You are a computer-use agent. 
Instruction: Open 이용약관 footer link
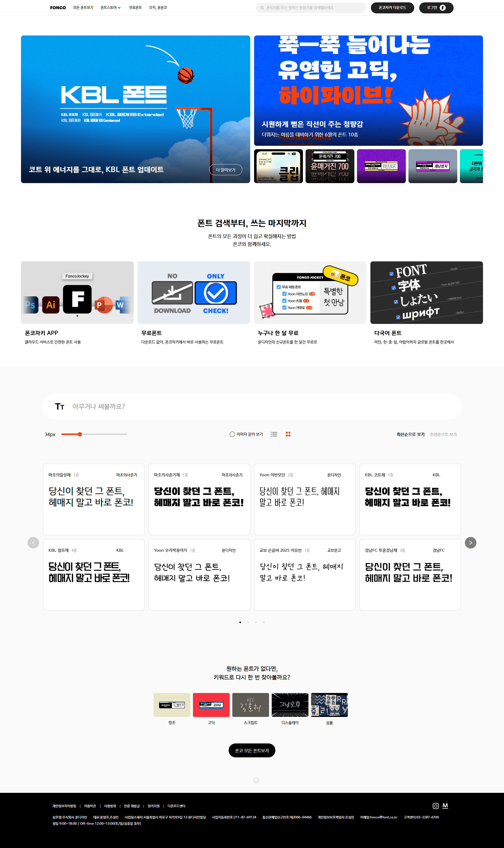coord(90,806)
